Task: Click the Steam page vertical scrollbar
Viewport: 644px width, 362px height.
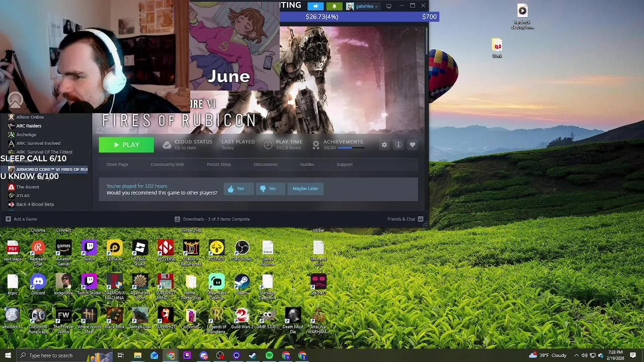Action: pos(427,40)
